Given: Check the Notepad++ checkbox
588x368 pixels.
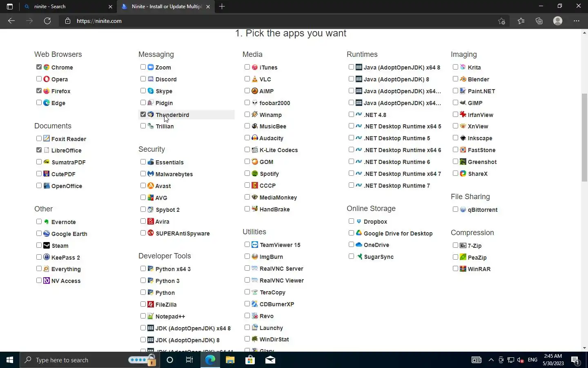Looking at the screenshot, I should tap(143, 316).
